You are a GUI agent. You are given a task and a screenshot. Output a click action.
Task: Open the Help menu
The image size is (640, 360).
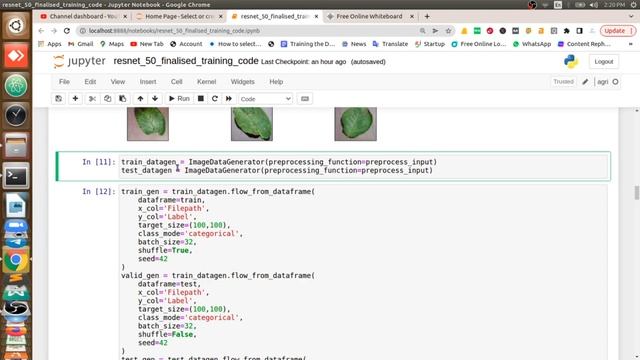(276, 82)
